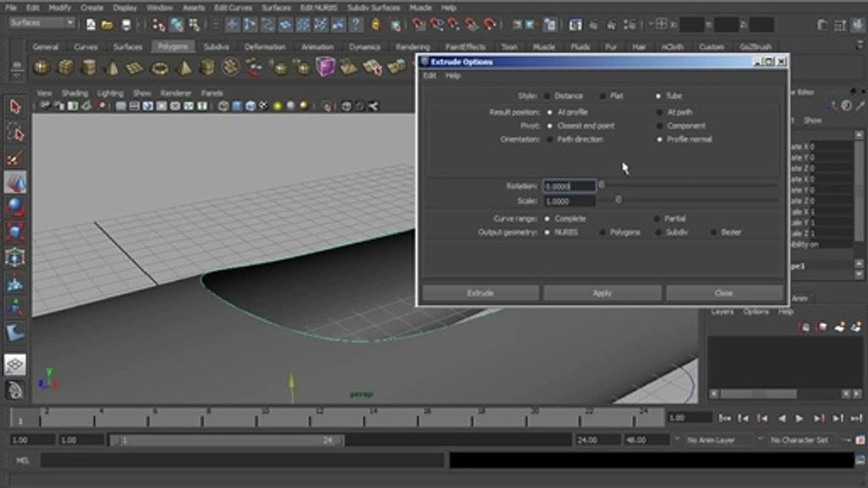This screenshot has width=868, height=488.
Task: Click the Close button in dialog
Action: (724, 293)
